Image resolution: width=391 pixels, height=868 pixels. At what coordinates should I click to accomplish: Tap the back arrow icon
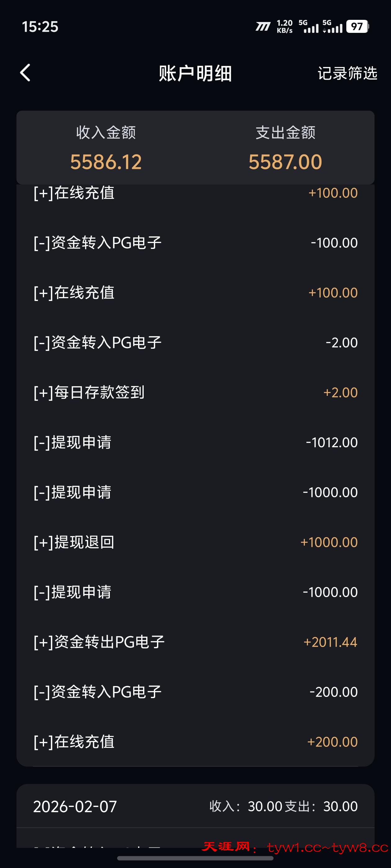(25, 73)
